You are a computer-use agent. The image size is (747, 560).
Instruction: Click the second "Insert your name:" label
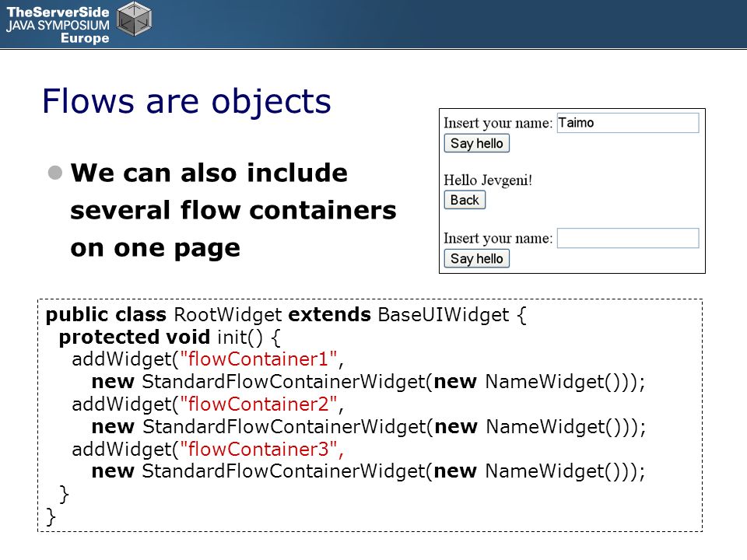[x=498, y=239]
